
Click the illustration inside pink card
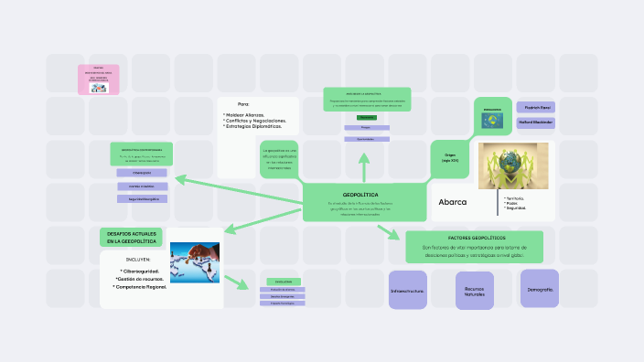tap(99, 88)
